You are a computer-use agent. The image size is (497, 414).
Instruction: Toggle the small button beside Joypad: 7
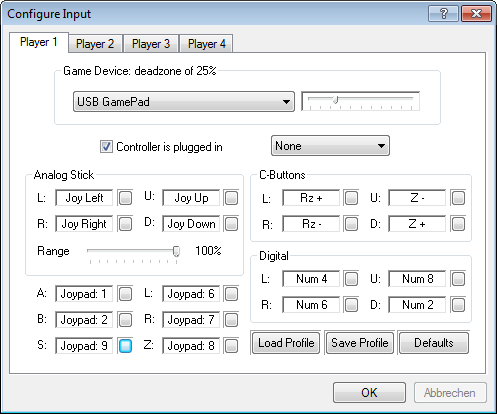231,320
